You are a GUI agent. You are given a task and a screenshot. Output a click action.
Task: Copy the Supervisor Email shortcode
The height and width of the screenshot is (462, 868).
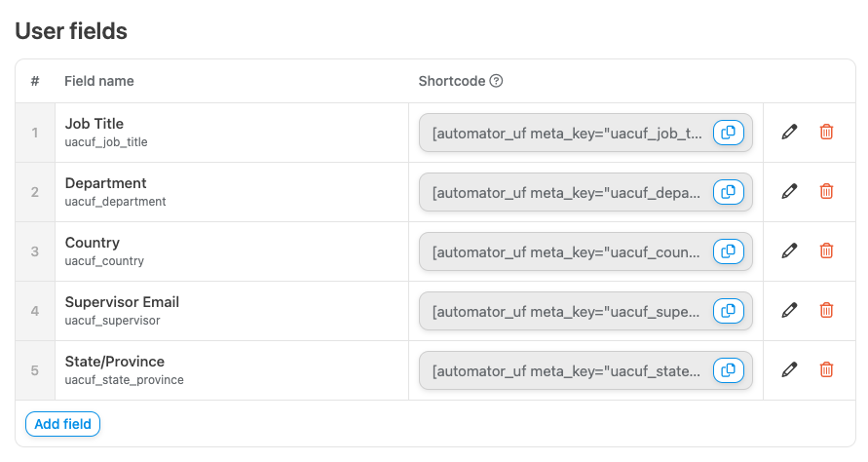(728, 311)
